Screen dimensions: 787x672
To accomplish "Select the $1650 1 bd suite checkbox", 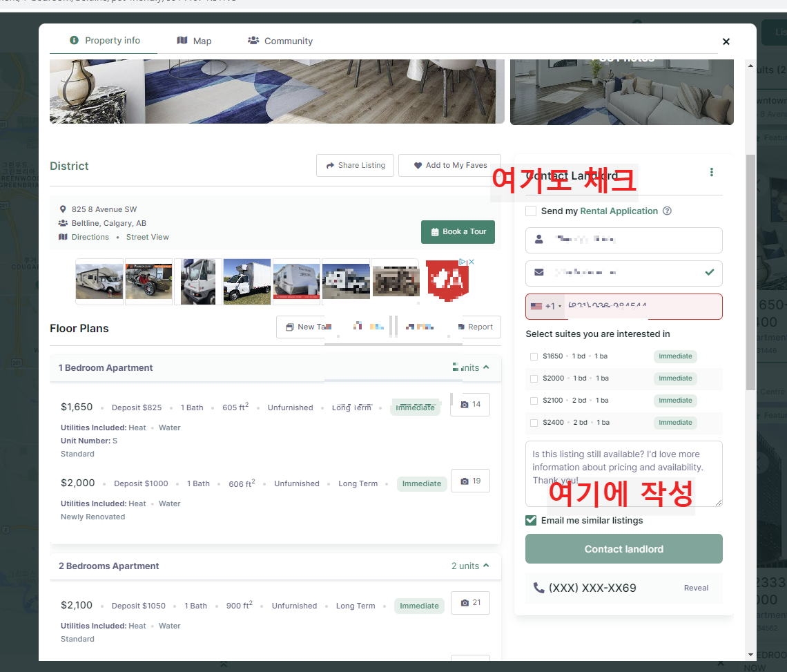I will pyautogui.click(x=534, y=356).
